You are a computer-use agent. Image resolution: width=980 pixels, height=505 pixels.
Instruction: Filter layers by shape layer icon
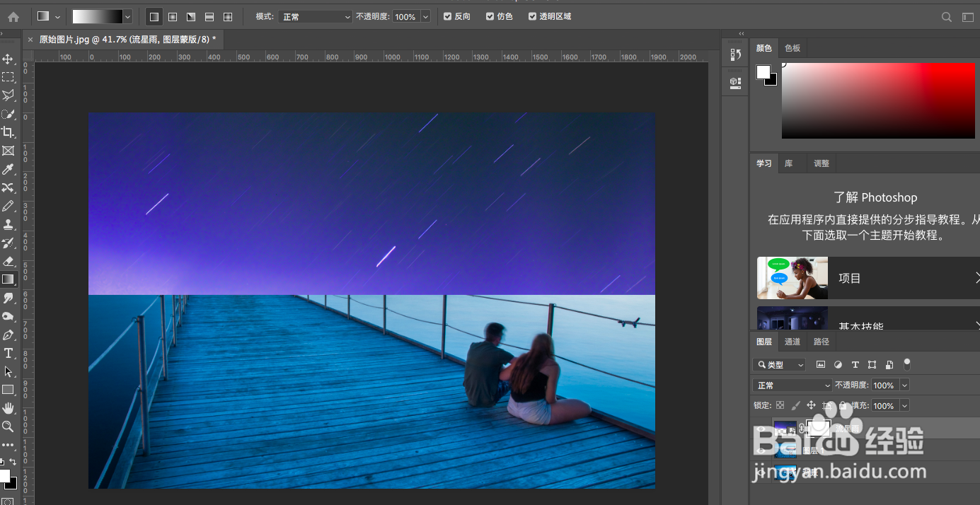(x=872, y=365)
